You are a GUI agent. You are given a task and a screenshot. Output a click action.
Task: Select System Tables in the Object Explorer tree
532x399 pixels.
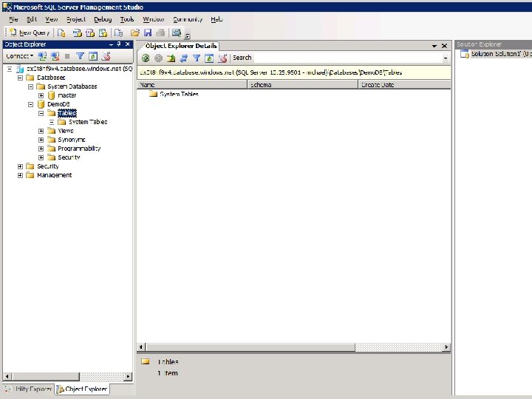click(88, 122)
